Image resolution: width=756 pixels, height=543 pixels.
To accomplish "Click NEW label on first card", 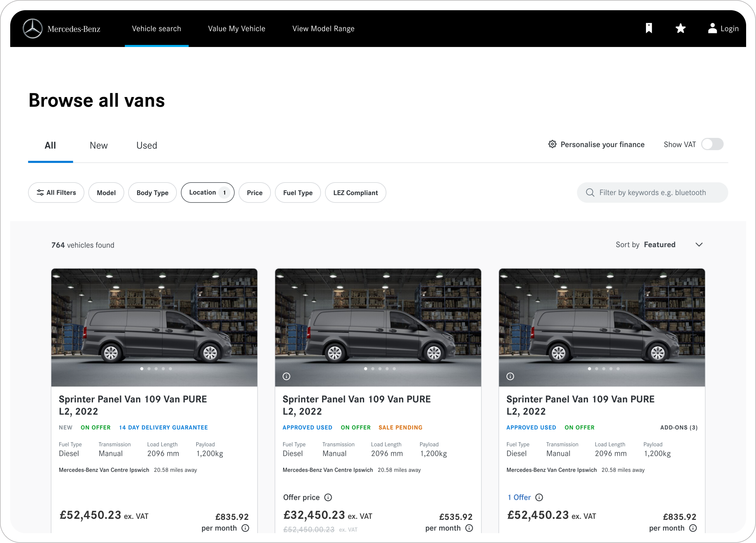I will (x=65, y=428).
